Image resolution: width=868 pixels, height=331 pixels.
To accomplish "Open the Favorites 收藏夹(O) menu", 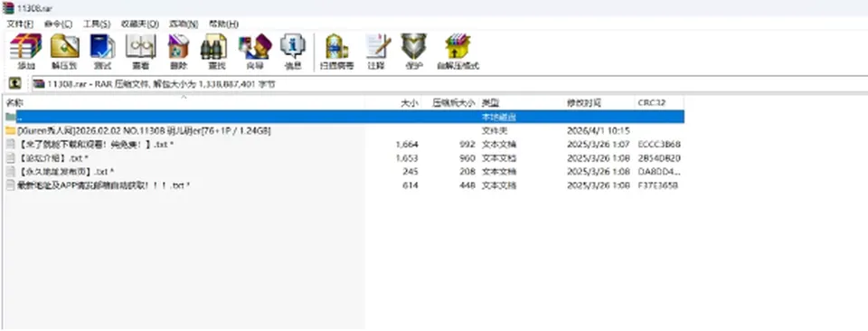I will point(139,24).
